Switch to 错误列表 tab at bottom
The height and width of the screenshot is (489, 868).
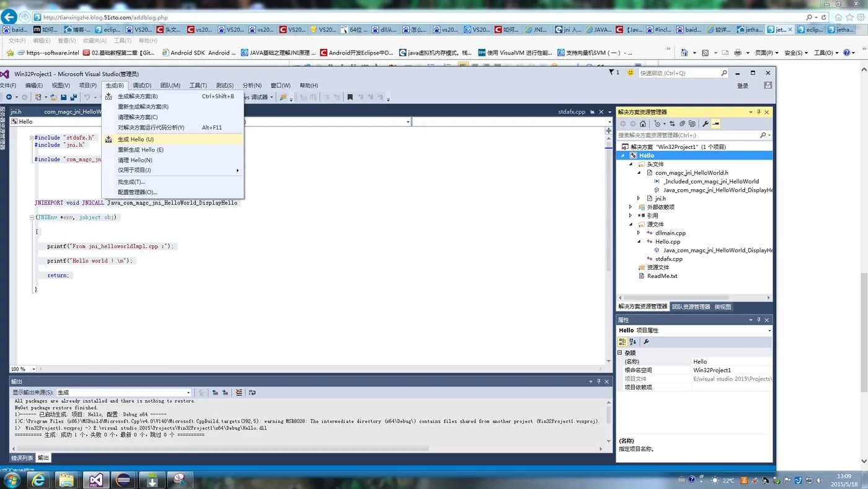pos(22,458)
